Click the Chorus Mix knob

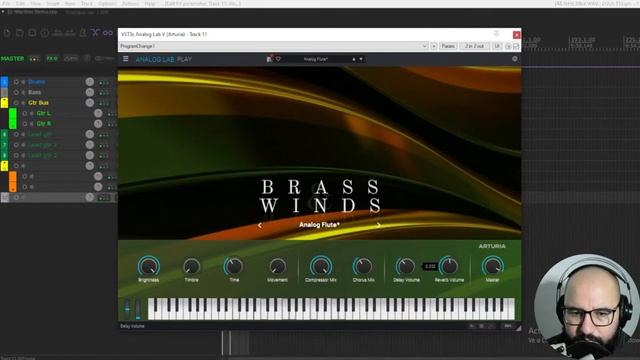(x=363, y=266)
